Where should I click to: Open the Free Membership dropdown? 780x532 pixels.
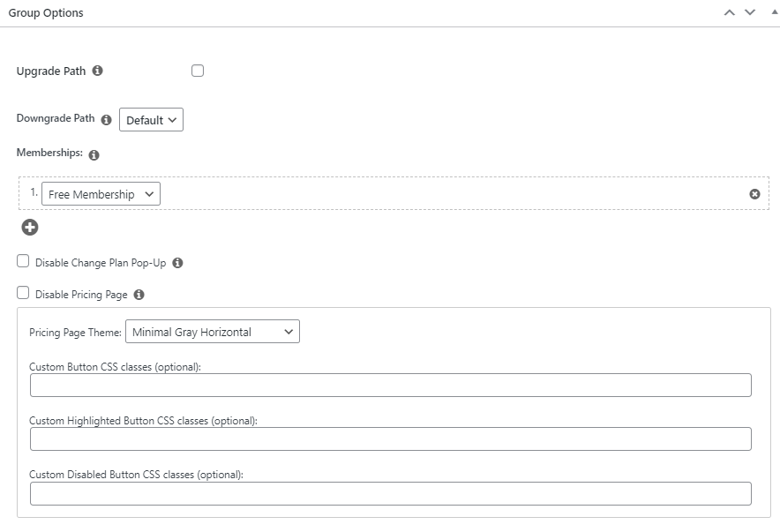click(101, 194)
